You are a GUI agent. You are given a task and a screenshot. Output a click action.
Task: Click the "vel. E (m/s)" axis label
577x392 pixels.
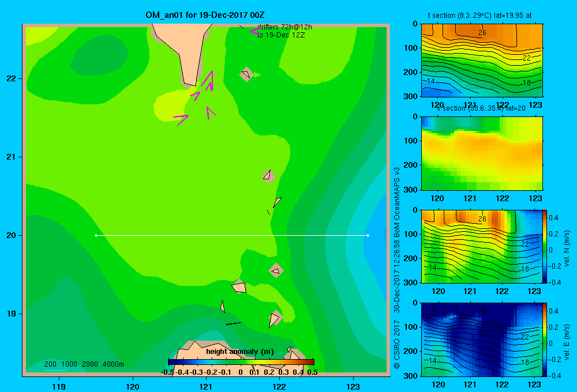pos(567,342)
